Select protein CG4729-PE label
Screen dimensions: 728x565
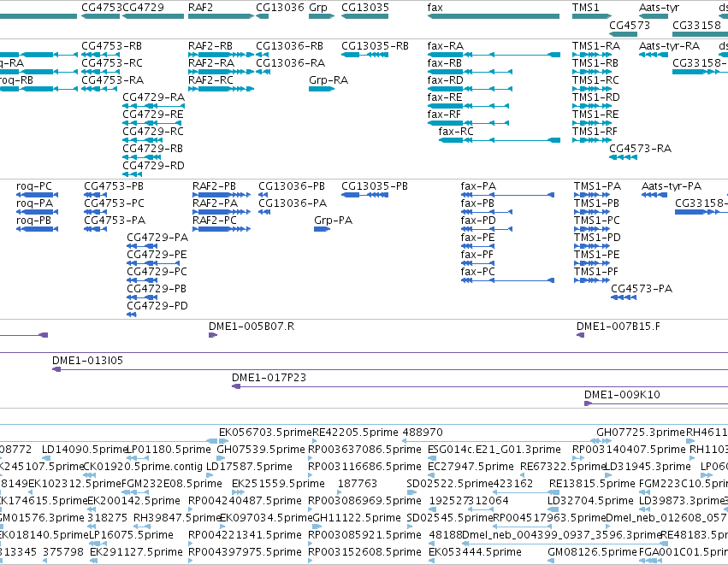coord(157,255)
